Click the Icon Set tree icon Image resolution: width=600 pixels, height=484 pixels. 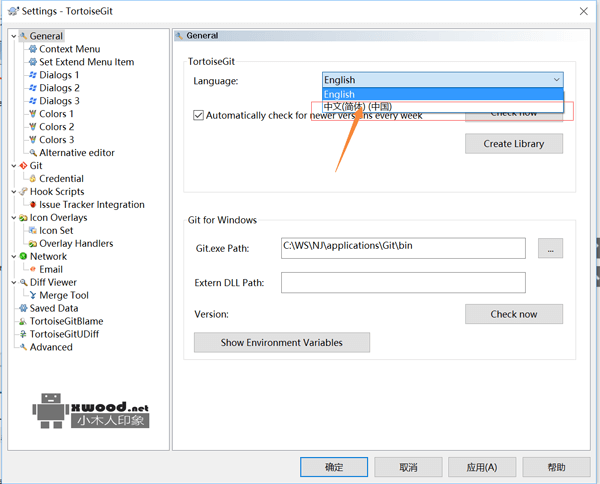pos(32,231)
